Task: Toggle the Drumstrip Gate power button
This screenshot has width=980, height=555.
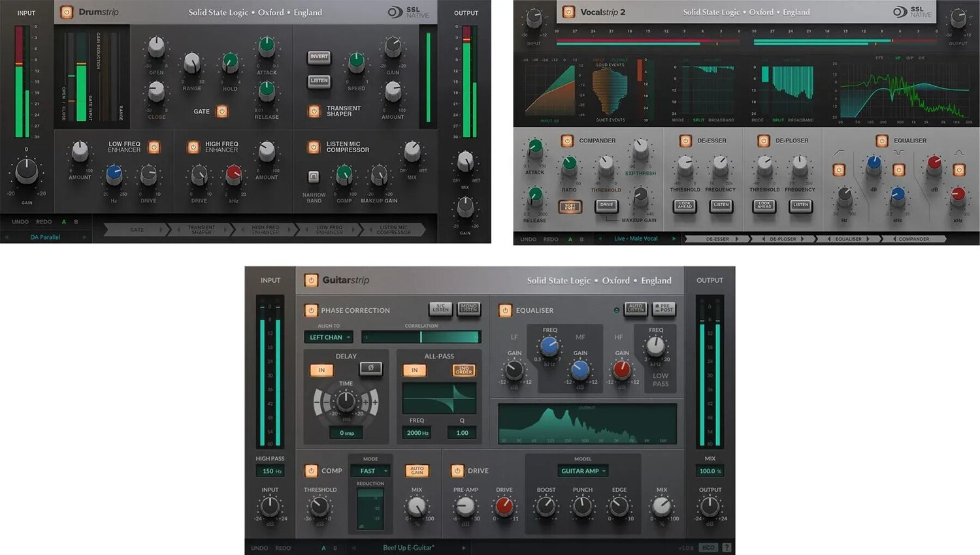Action: 222,112
